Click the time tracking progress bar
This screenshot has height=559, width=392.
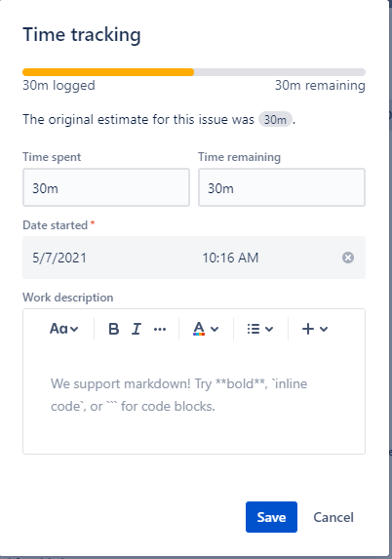[194, 72]
